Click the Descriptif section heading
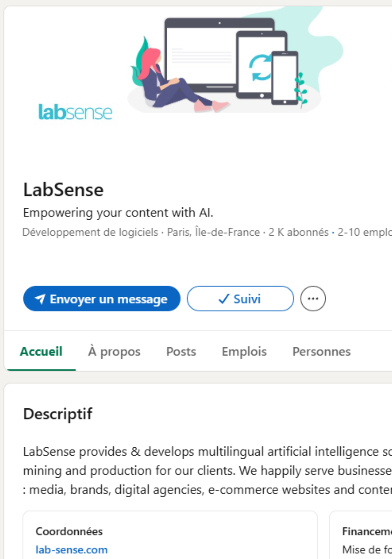 pyautogui.click(x=58, y=414)
